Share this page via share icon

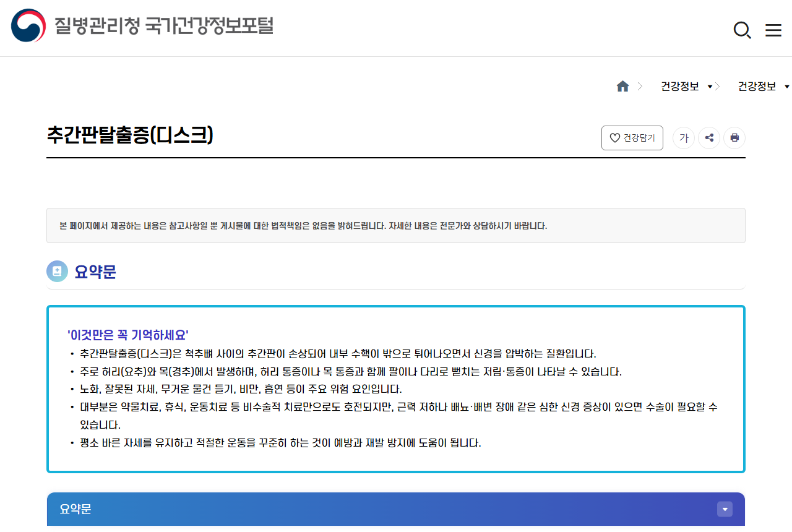[x=709, y=138]
